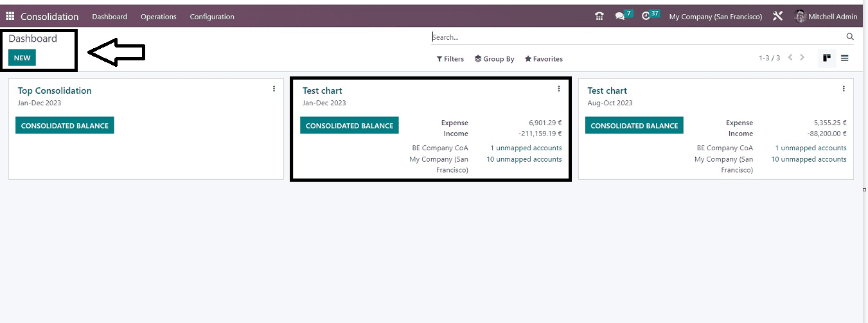Open 10 unmapped accounts on Aug-Oct 2023 Test chart

[x=809, y=159]
